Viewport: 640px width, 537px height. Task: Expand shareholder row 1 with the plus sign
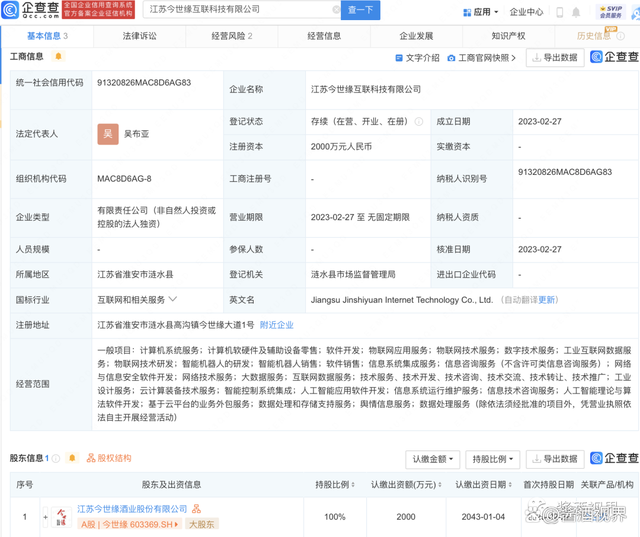coord(45,517)
